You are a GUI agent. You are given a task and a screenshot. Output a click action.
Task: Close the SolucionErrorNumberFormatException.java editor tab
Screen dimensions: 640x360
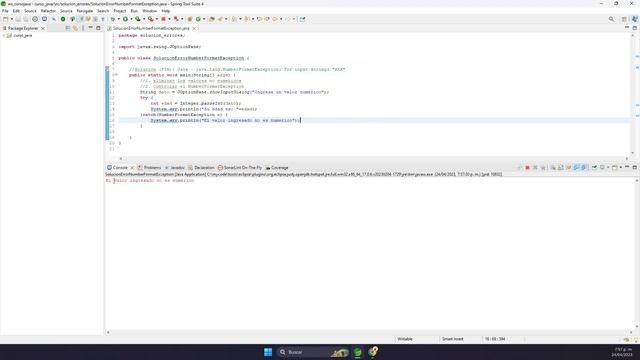click(194, 29)
